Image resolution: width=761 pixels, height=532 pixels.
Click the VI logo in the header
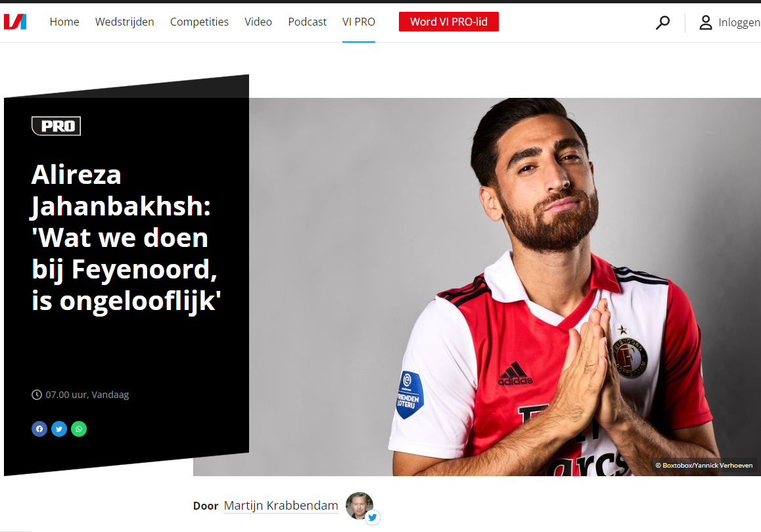[15, 22]
